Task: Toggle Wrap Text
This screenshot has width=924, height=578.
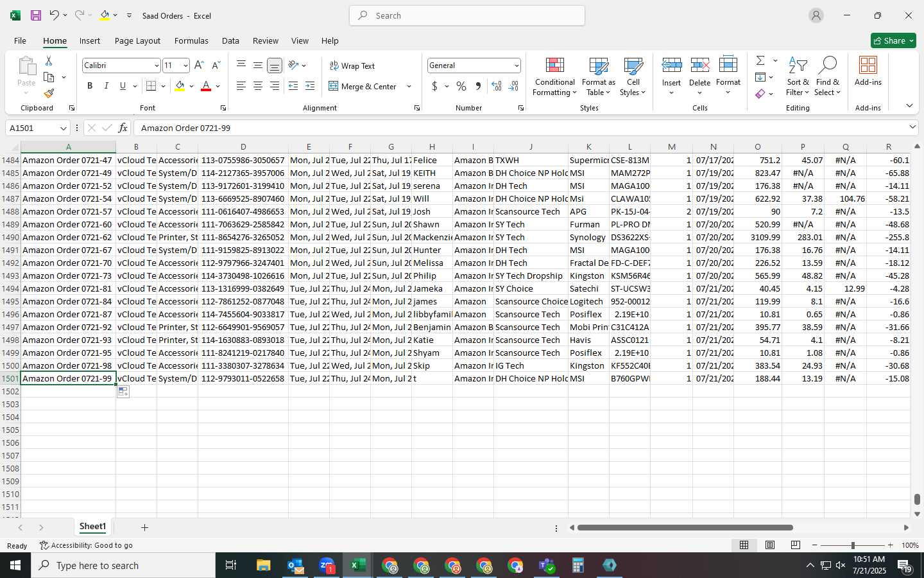Action: 352,66
